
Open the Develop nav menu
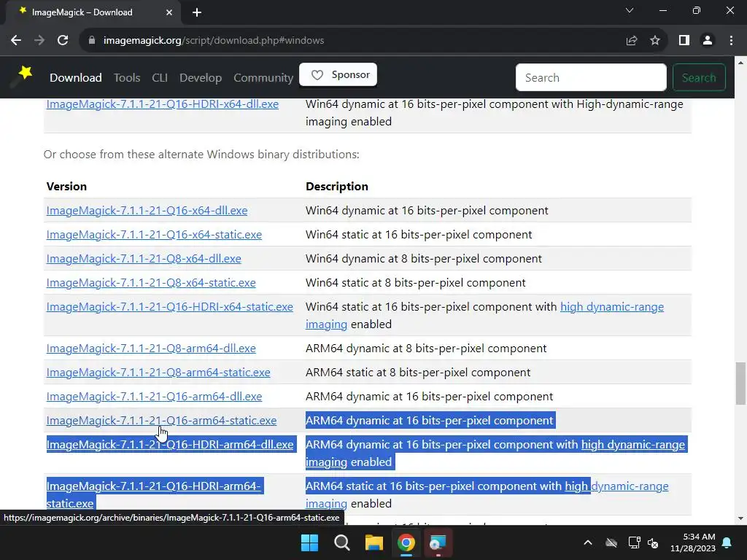point(201,77)
